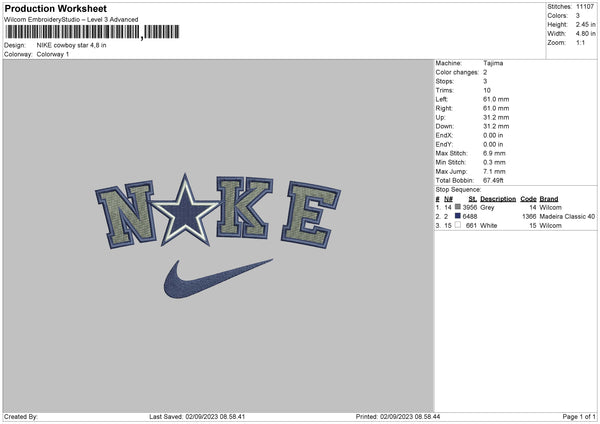Click the stitches value 11107
The height and width of the screenshot is (424, 600).
click(585, 7)
